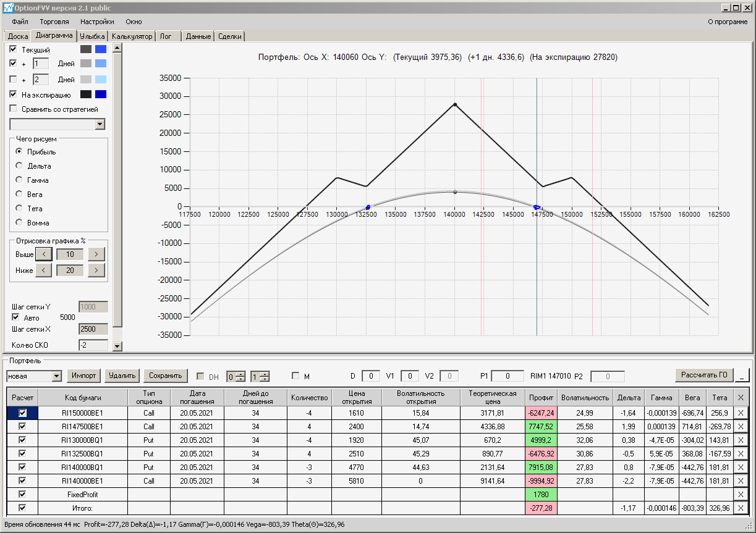Click the Сохранить button
Image resolution: width=756 pixels, height=533 pixels.
pos(165,376)
